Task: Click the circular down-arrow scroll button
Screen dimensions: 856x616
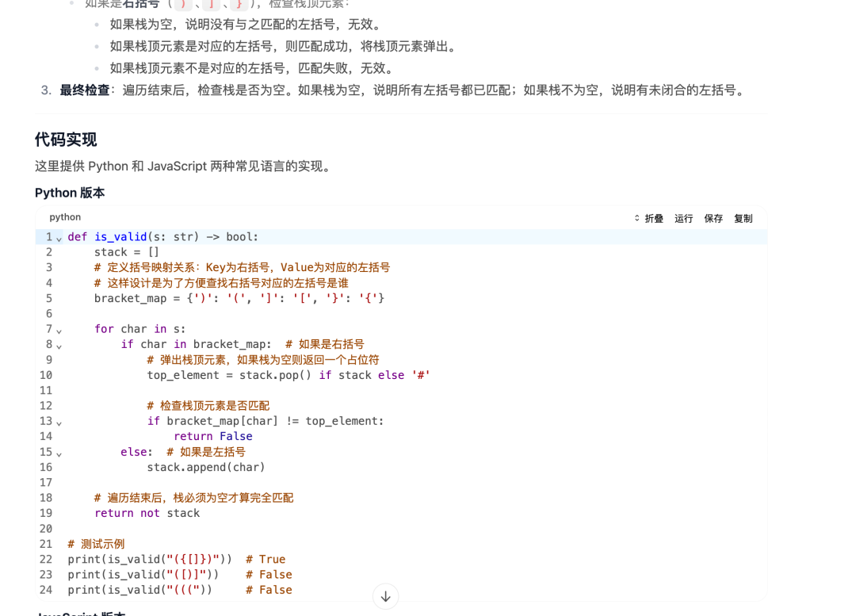Action: [385, 595]
